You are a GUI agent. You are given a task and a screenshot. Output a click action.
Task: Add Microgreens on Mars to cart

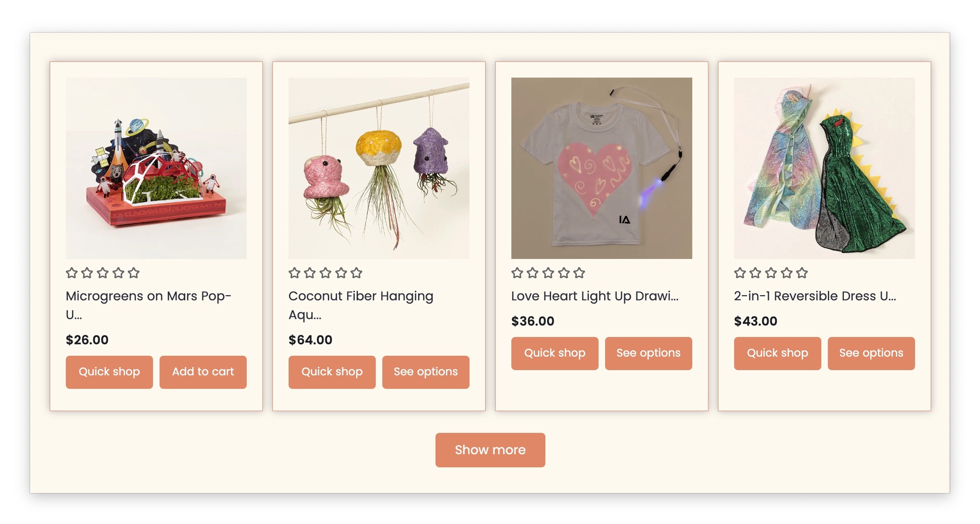203,372
